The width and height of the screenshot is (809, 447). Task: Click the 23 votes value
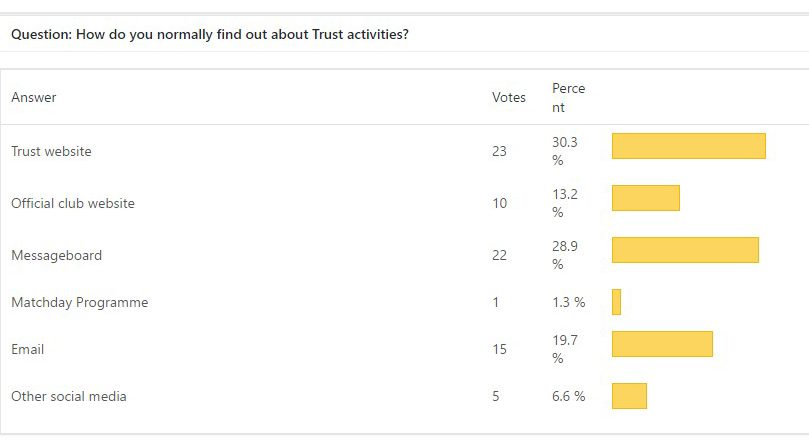(x=499, y=151)
